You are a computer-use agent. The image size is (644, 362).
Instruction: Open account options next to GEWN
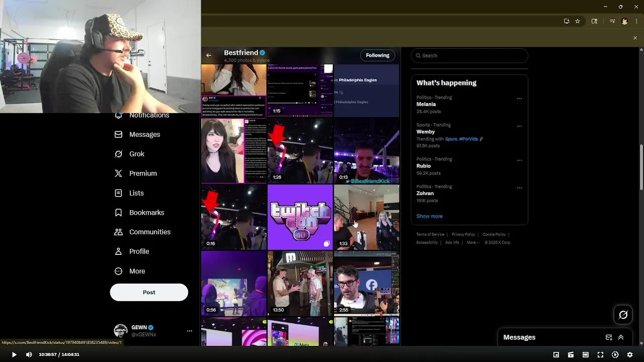pos(190,331)
